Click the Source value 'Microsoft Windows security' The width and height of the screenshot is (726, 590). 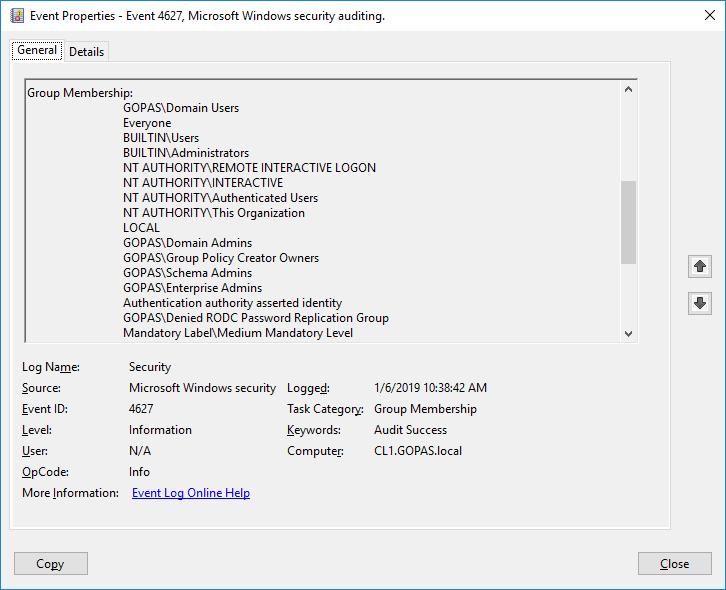[202, 388]
